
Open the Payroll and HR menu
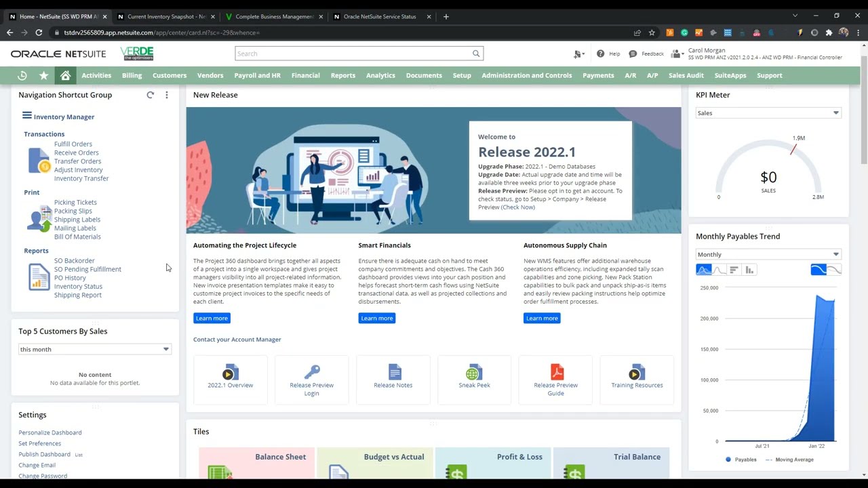click(x=257, y=75)
